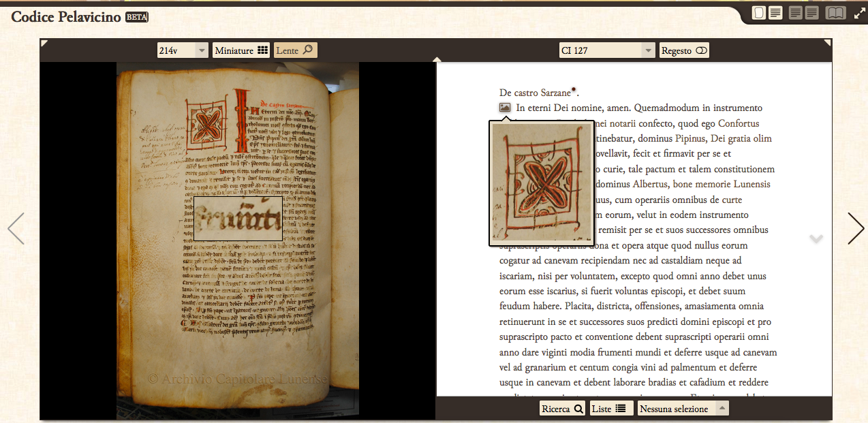Click the lens magnifier box on the manuscript
The image size is (868, 423).
[238, 219]
